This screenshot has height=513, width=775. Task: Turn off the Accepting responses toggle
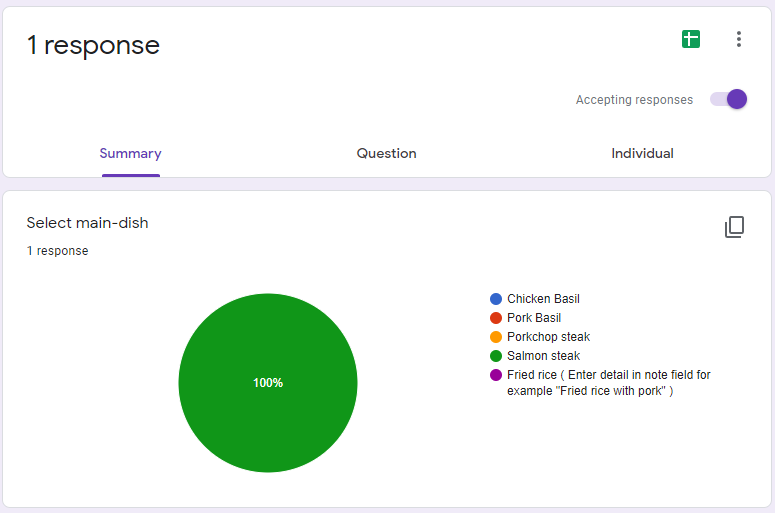[x=728, y=99]
